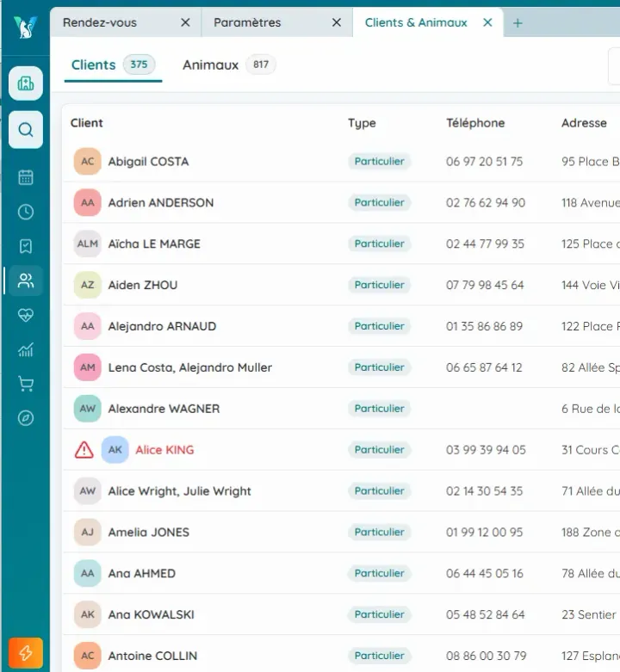Click phone number 01 99 12 00 95
This screenshot has height=672, width=620.
point(484,532)
